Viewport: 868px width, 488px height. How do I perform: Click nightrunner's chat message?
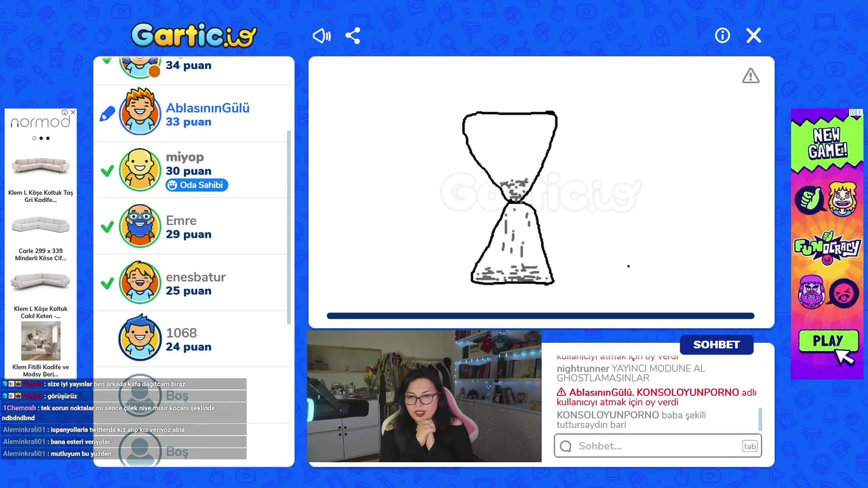point(631,373)
